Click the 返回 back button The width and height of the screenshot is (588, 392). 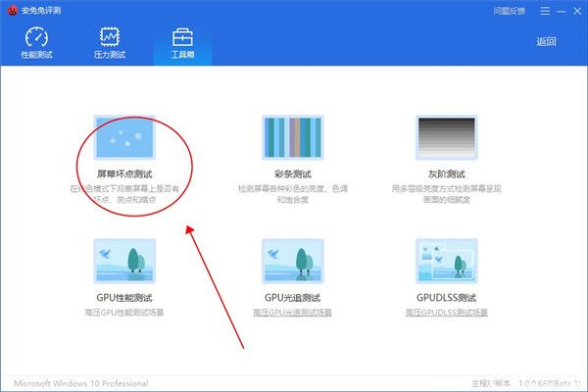(x=546, y=41)
